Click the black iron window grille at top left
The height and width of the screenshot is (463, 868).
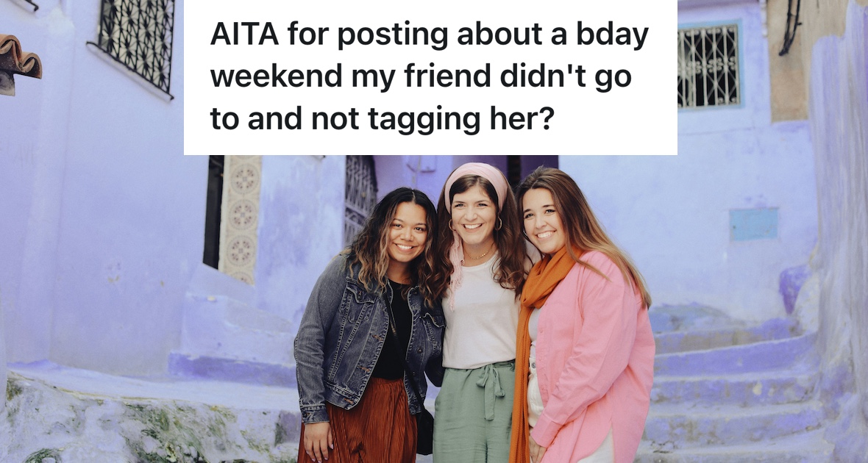pos(135,44)
